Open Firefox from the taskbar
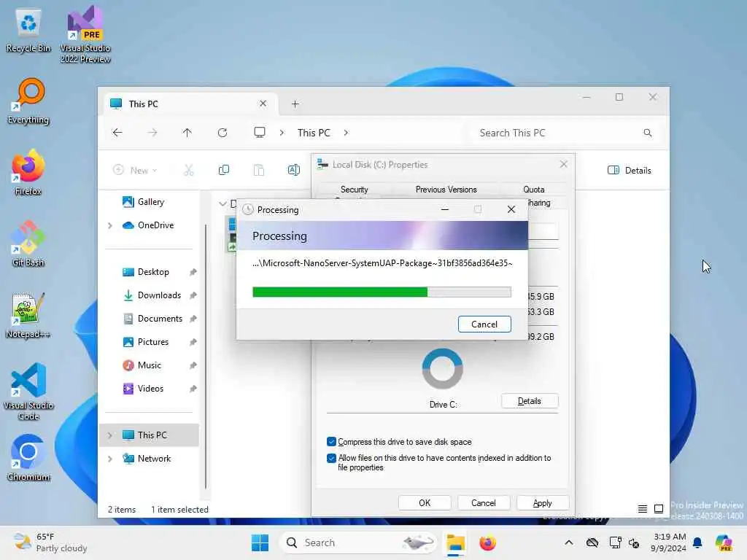The height and width of the screenshot is (560, 747). coord(488,542)
